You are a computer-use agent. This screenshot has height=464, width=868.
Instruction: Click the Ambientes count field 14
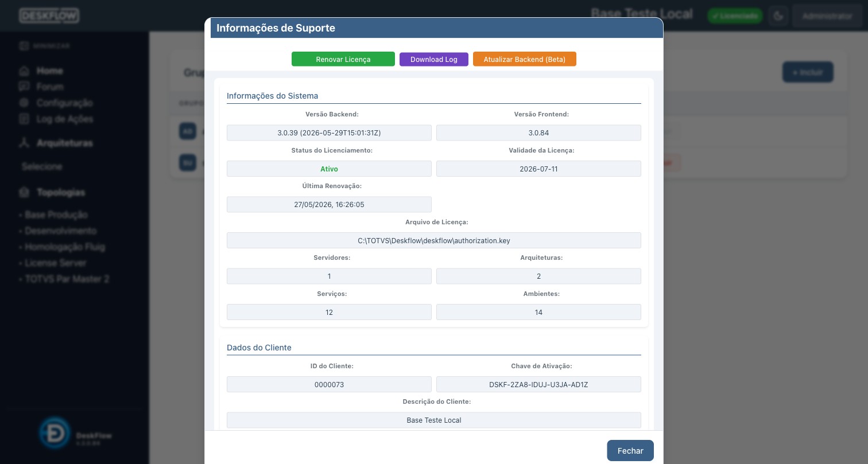tap(538, 312)
